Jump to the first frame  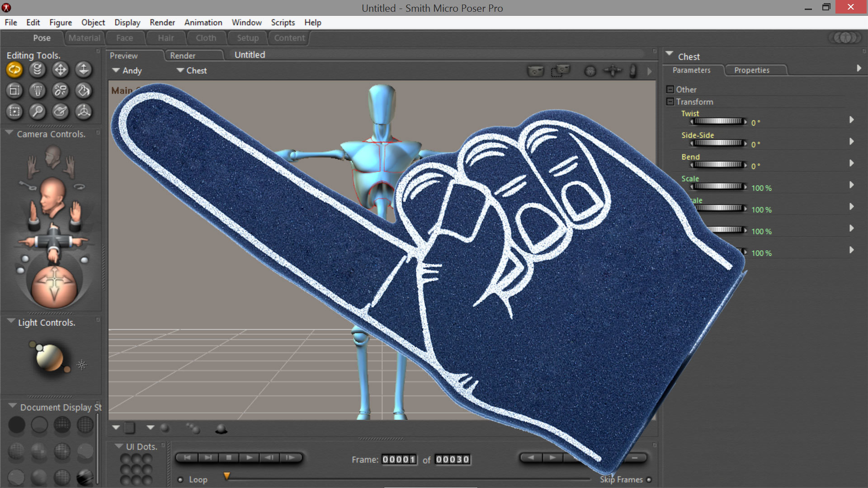click(x=187, y=458)
